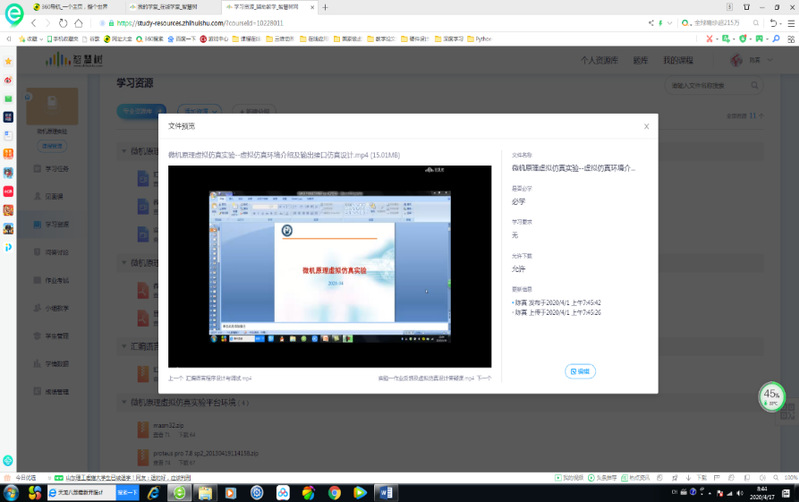Close the file preview dialog
The image size is (799, 502).
click(x=646, y=127)
